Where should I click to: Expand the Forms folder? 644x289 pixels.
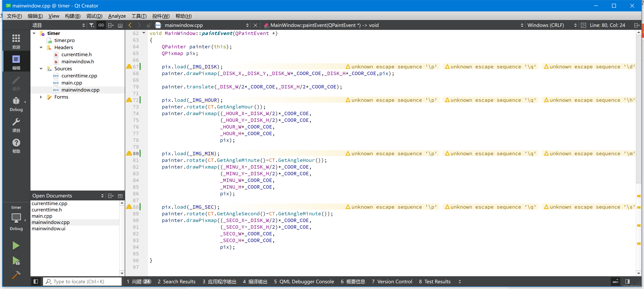click(x=41, y=97)
